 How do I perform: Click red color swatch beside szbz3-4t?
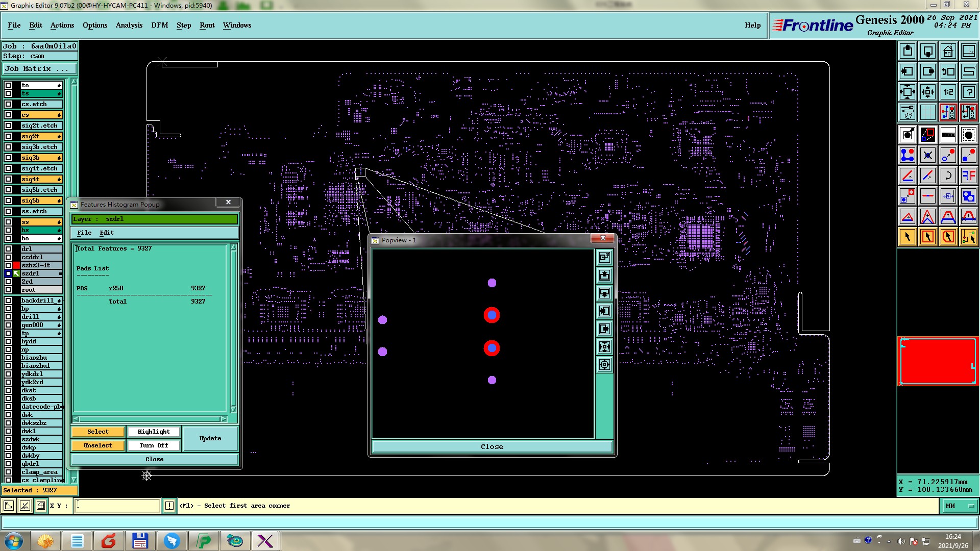click(16, 265)
